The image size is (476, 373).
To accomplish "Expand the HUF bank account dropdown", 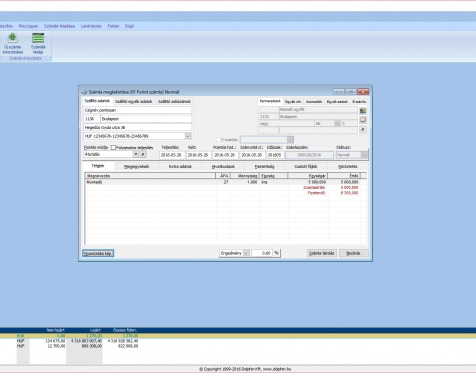I will (188, 136).
